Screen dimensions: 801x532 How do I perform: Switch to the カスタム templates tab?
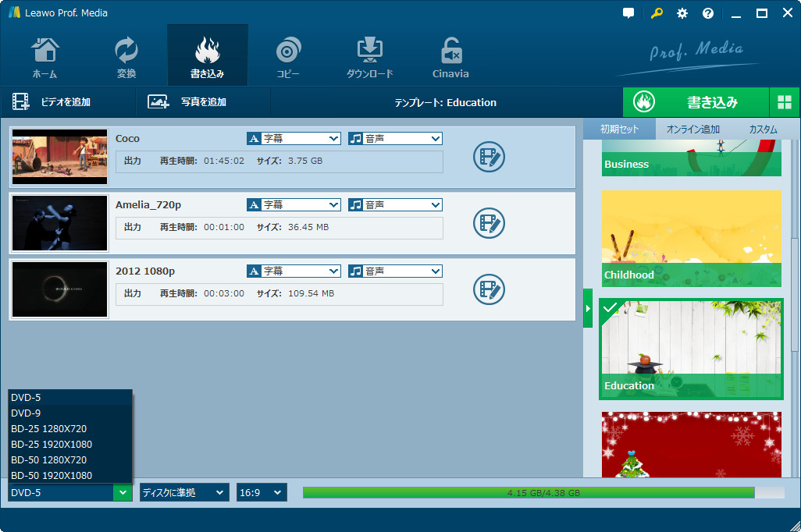coord(764,129)
